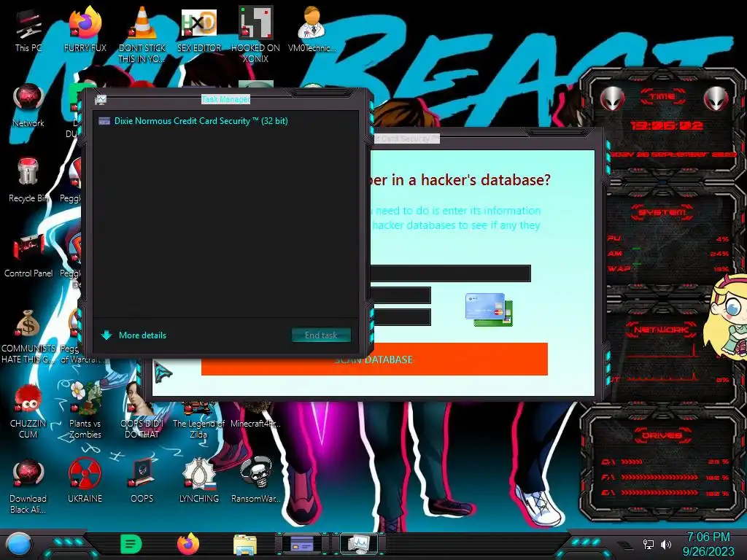Open the OOPS laptop desktop icon
Screen dimensions: 747x560
coord(142,481)
